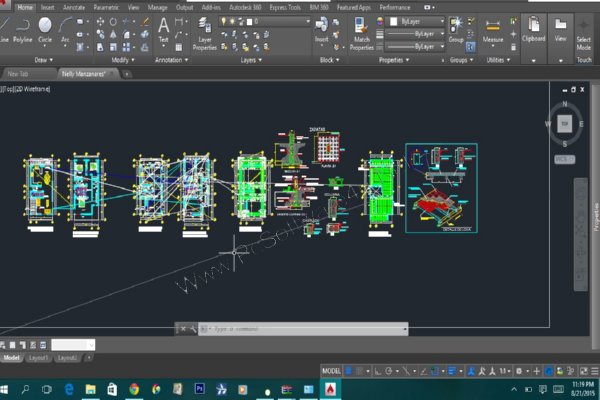Expand the Annotation panel dropdown

point(171,60)
